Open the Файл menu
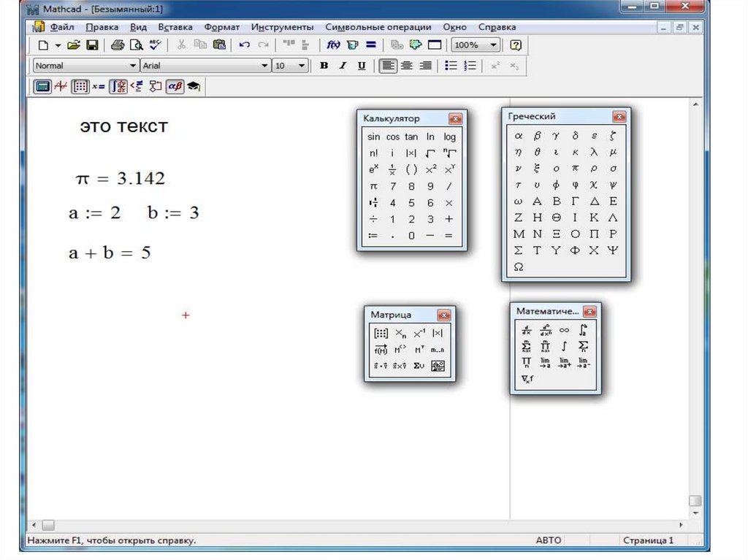This screenshot has height=560, width=748. pyautogui.click(x=62, y=27)
